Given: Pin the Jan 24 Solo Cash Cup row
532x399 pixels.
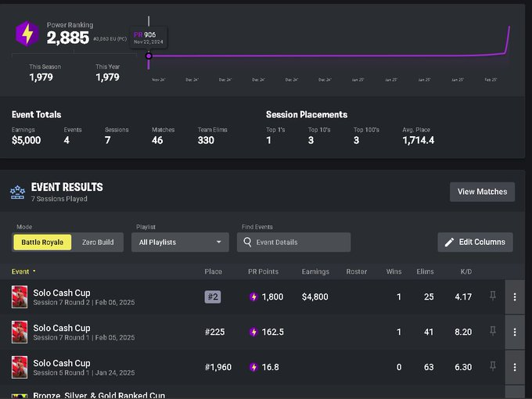Looking at the screenshot, I should (x=493, y=366).
